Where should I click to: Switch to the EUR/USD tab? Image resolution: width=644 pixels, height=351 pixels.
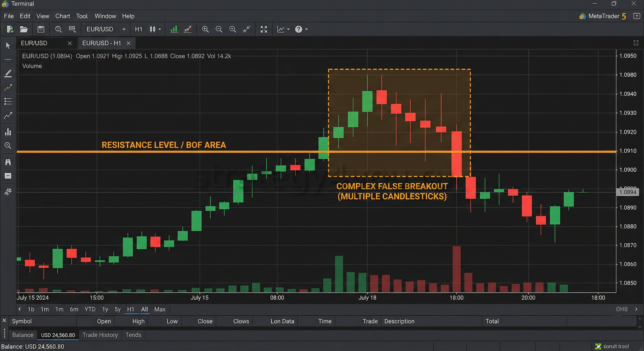click(x=34, y=43)
